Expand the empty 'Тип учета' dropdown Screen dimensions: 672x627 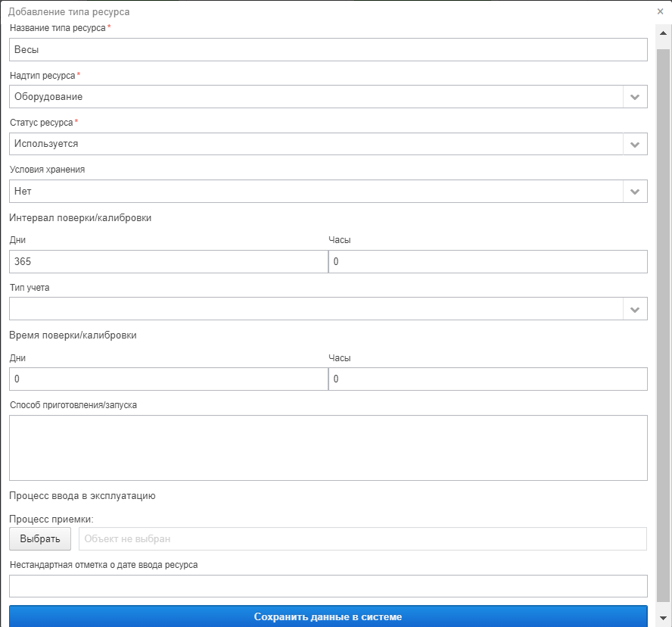pos(328,309)
